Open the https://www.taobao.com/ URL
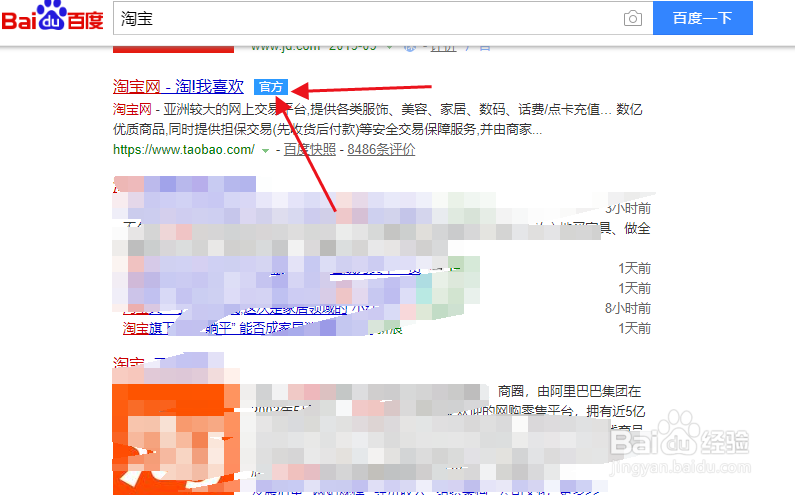795x495 pixels. (x=184, y=150)
